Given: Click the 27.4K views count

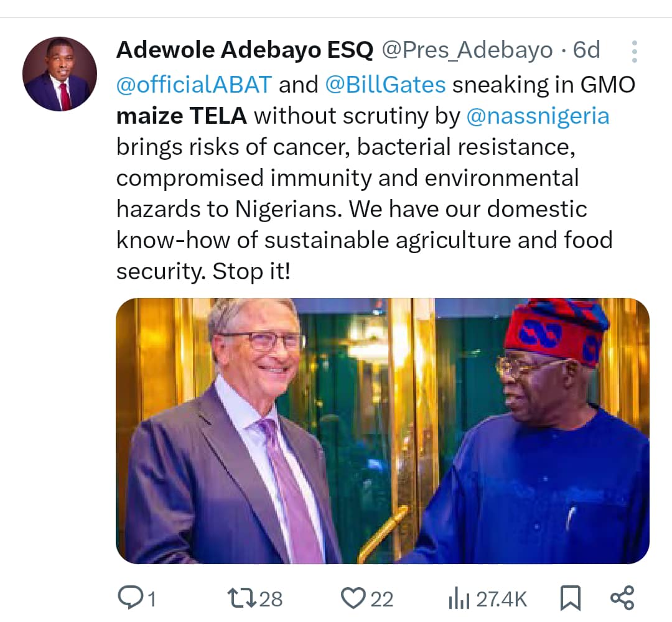Looking at the screenshot, I should (x=501, y=600).
